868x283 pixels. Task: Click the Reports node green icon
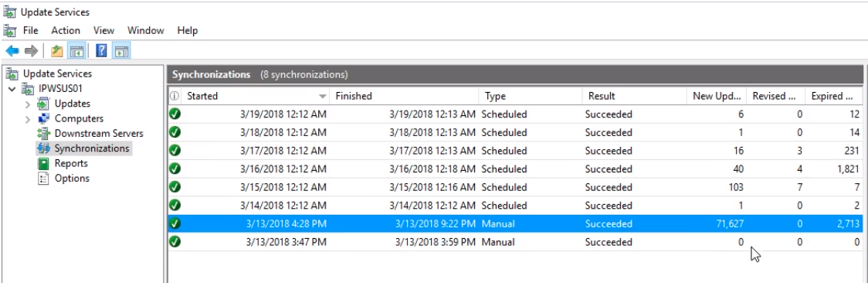44,163
